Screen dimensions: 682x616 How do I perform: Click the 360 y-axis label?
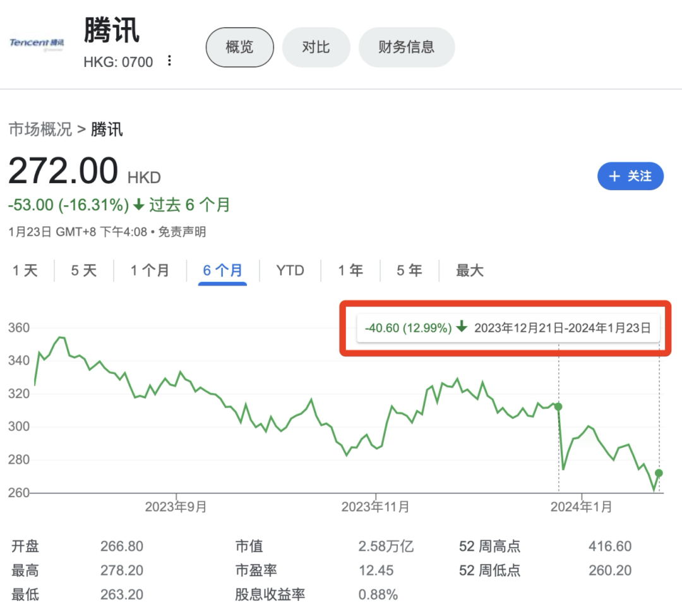point(19,327)
